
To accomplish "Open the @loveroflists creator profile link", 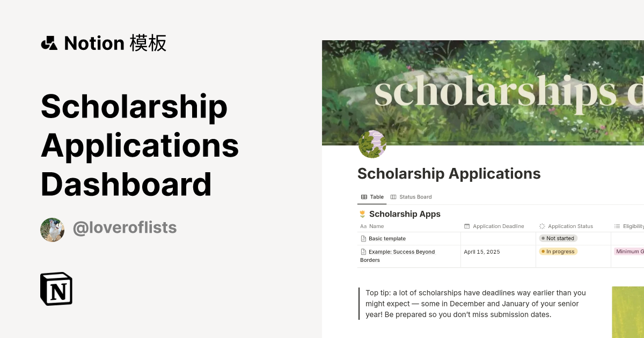I will coord(125,228).
